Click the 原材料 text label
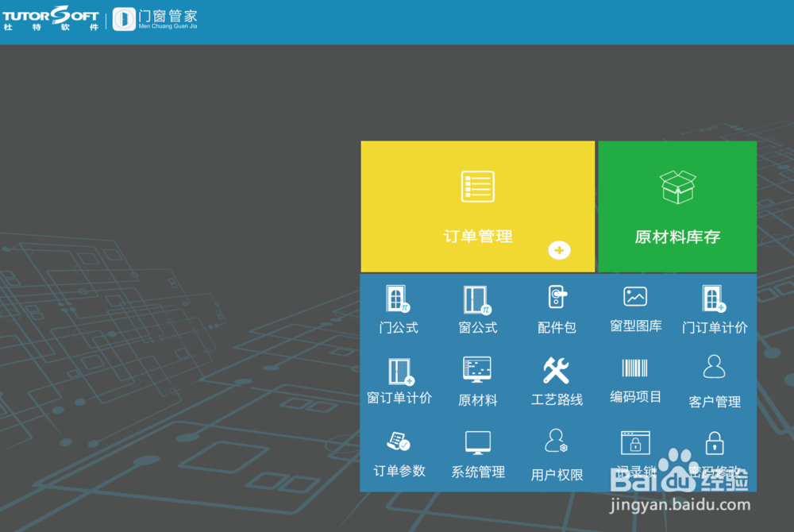Image resolution: width=794 pixels, height=532 pixels. coord(477,400)
